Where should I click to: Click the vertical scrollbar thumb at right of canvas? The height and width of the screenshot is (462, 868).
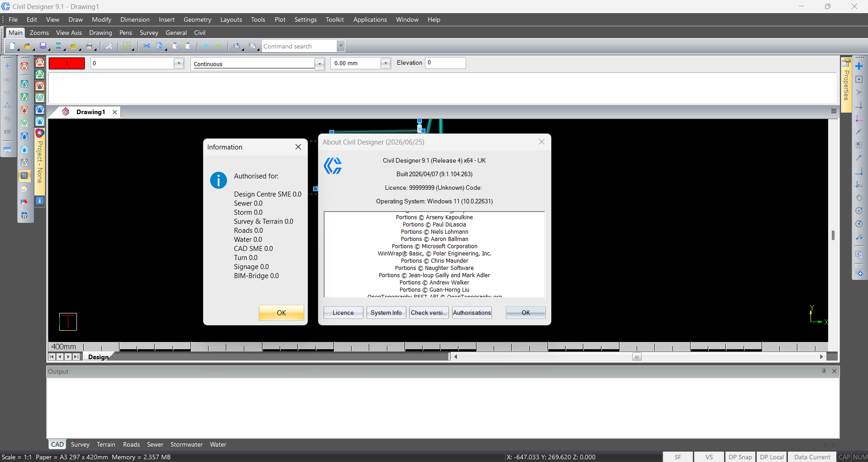833,235
